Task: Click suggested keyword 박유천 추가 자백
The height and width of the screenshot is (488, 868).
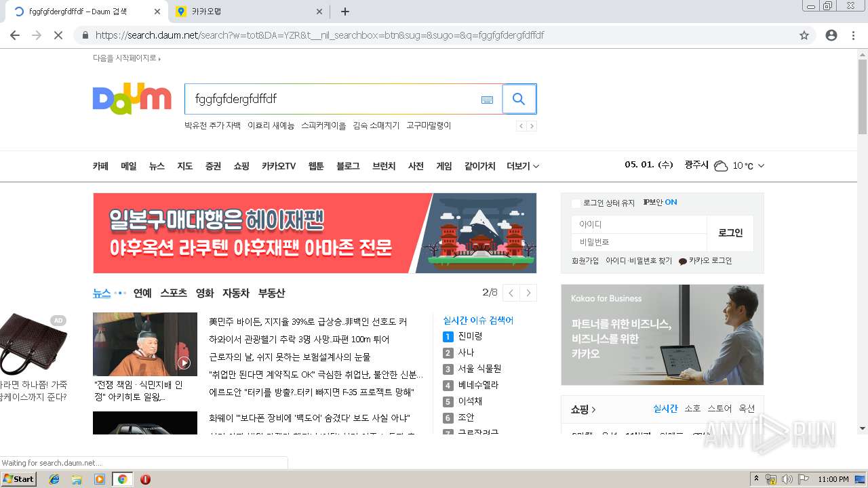Action: (212, 125)
